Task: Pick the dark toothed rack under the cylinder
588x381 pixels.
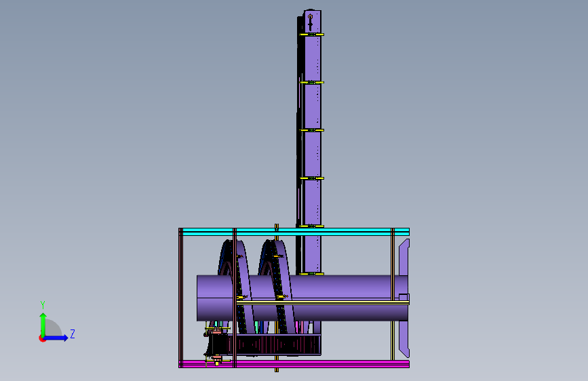Action: pos(275,345)
